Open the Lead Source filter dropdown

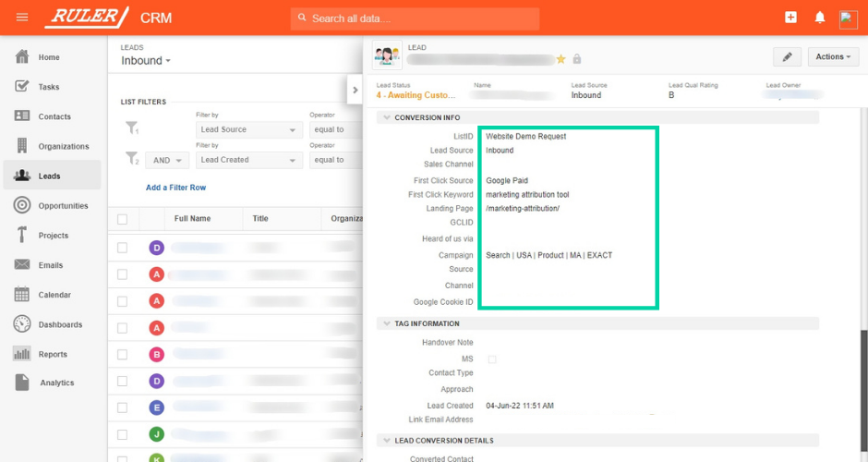click(251, 130)
